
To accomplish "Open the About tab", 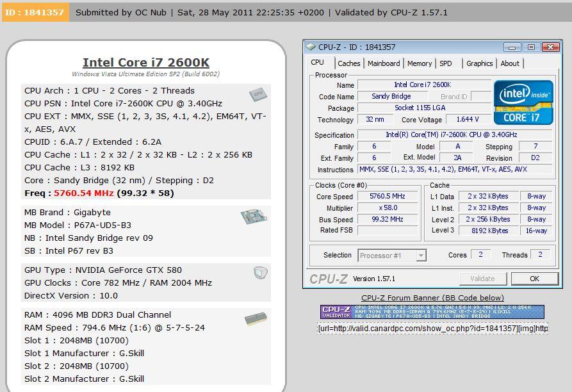I will point(510,63).
